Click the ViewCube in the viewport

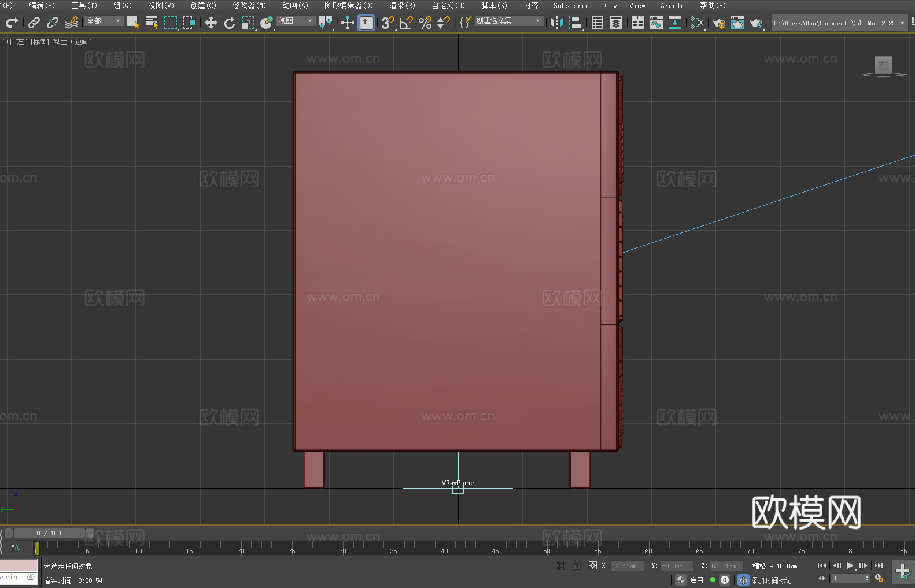(883, 66)
